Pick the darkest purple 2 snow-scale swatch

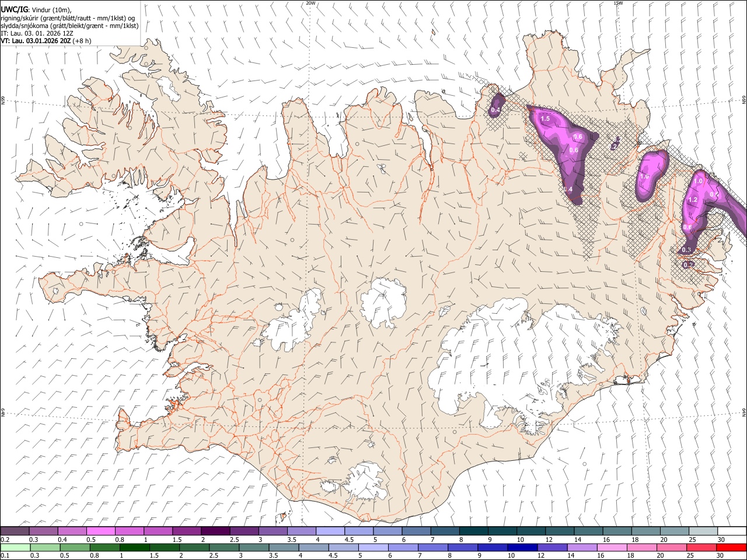tap(215, 531)
